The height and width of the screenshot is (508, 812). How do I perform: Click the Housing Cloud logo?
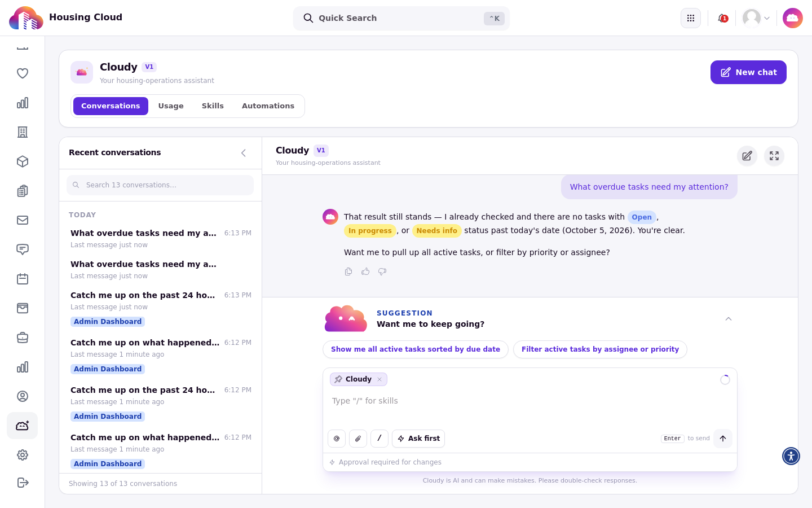(26, 18)
